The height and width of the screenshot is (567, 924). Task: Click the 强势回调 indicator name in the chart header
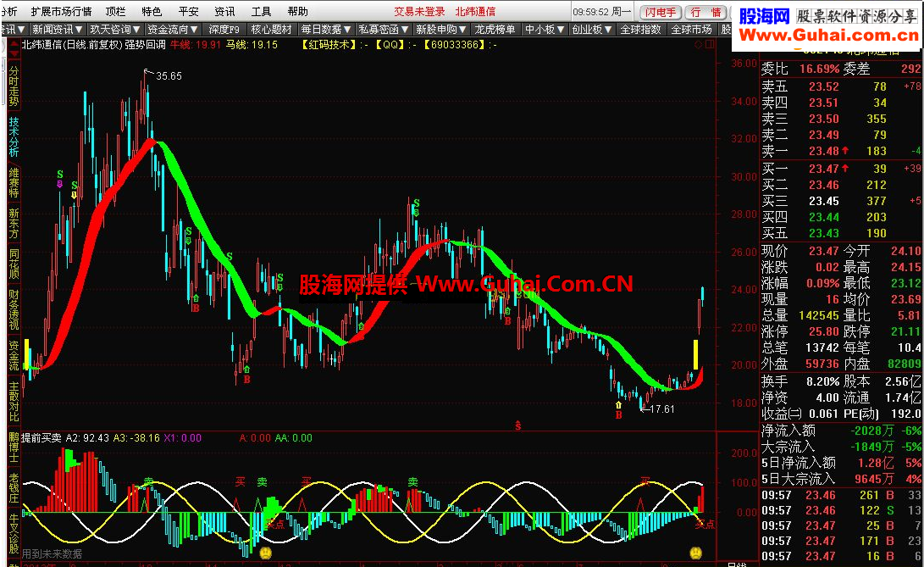coord(144,44)
